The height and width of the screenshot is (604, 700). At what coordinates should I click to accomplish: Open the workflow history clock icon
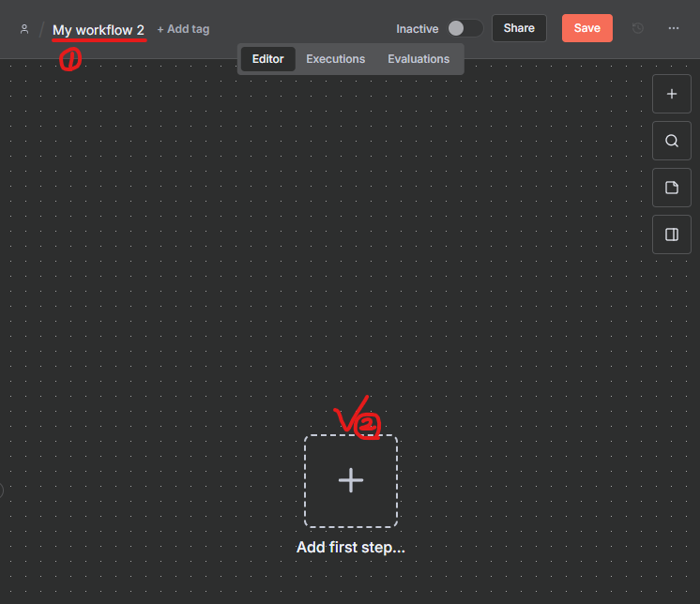coord(638,28)
